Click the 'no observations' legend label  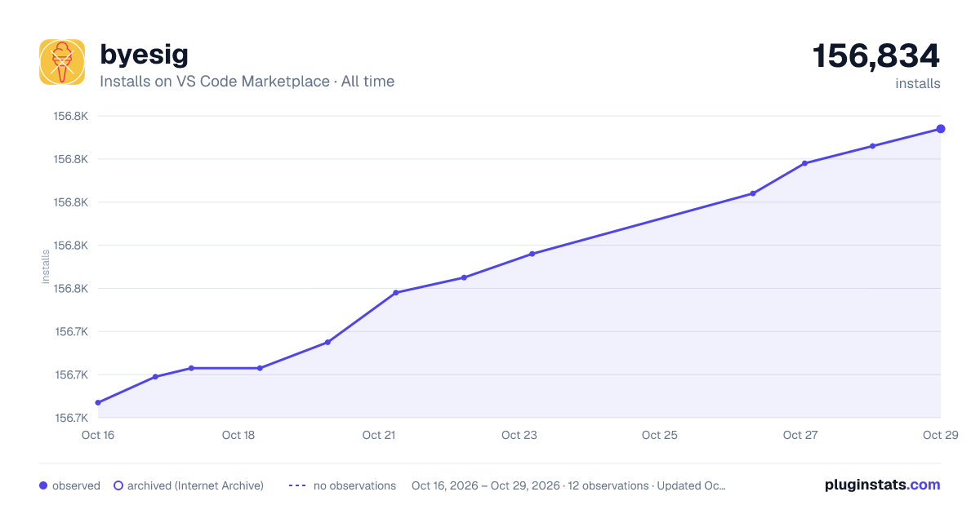[354, 485]
